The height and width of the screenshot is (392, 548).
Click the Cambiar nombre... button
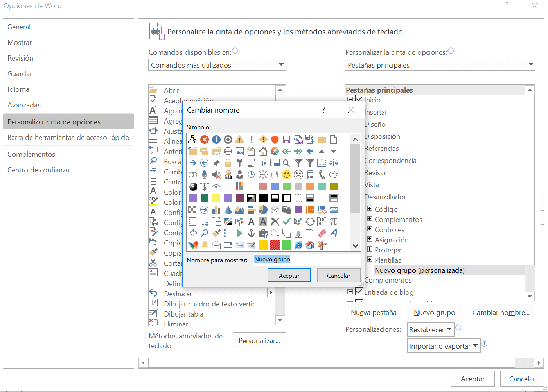click(501, 312)
